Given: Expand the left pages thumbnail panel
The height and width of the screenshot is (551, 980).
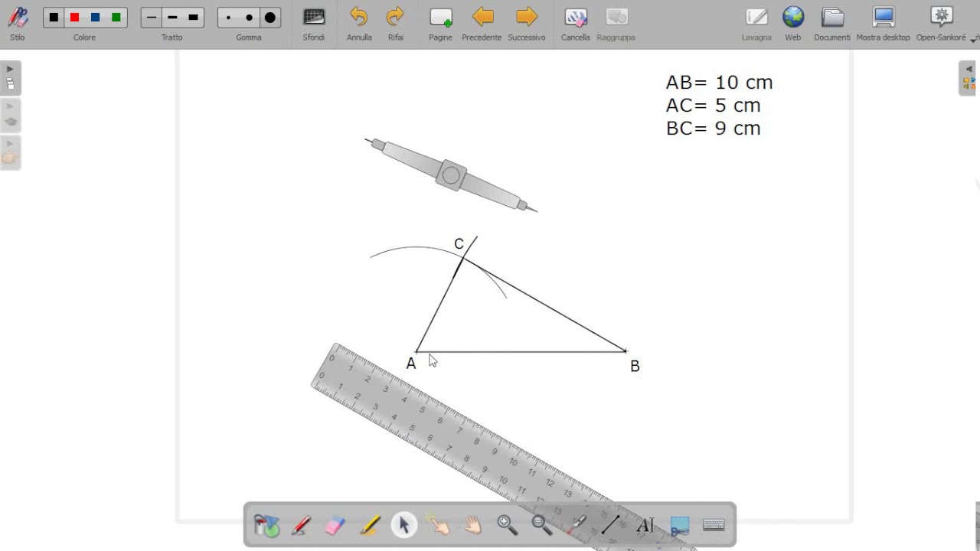Looking at the screenshot, I should [x=10, y=78].
